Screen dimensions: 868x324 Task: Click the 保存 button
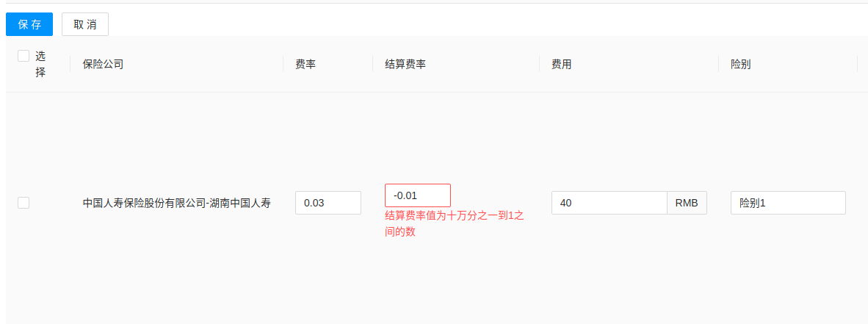(x=29, y=24)
